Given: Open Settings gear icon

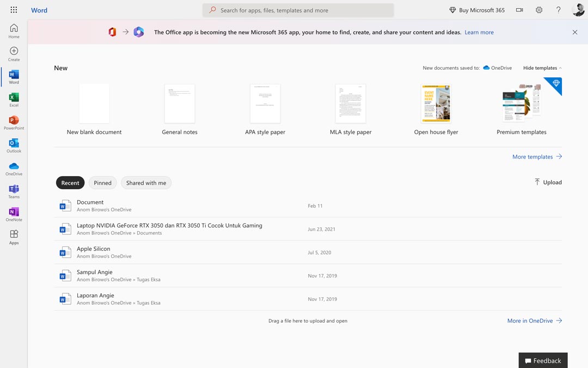Looking at the screenshot, I should pyautogui.click(x=539, y=10).
